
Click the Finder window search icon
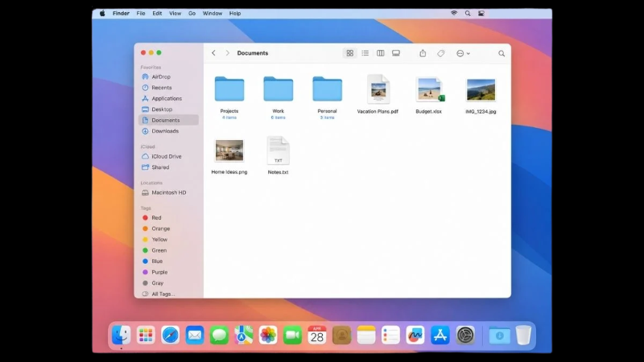point(502,53)
